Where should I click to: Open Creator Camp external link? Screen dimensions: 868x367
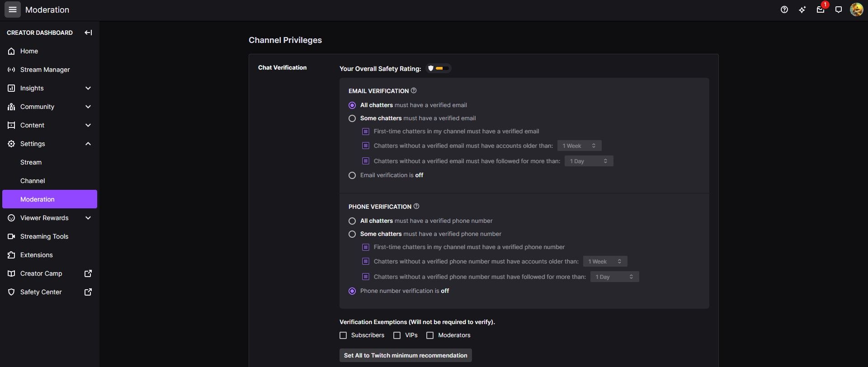tap(50, 273)
